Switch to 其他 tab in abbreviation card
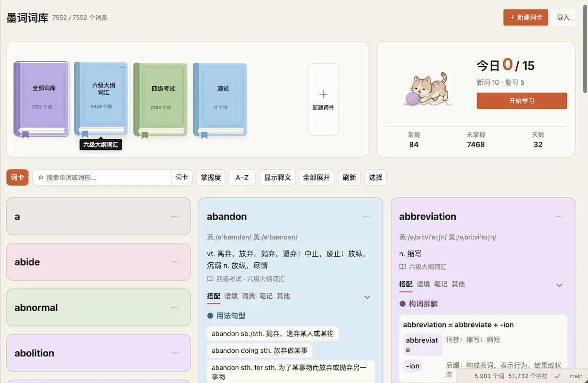Screen dimensions: 588x383 click(458, 284)
